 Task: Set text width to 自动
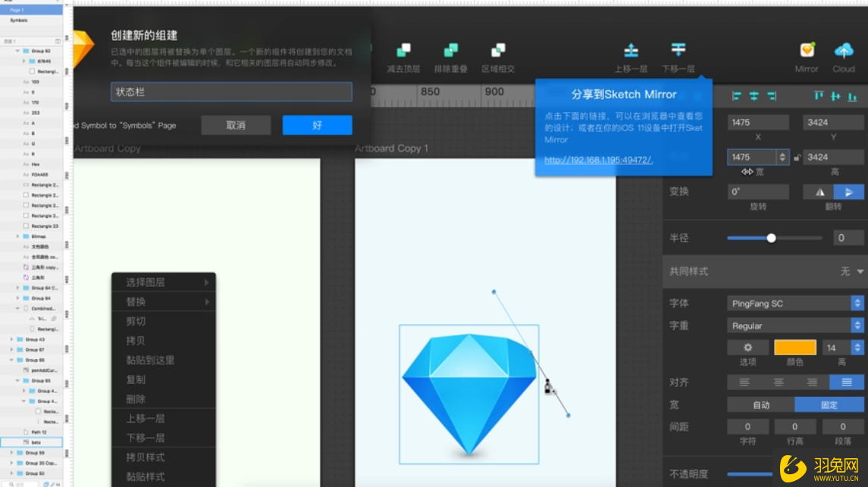[x=761, y=404]
